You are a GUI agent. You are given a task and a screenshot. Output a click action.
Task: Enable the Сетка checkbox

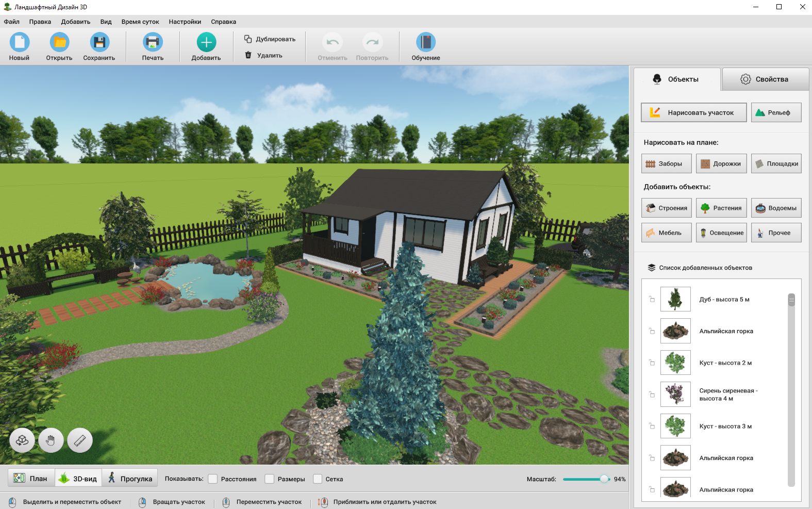(318, 479)
